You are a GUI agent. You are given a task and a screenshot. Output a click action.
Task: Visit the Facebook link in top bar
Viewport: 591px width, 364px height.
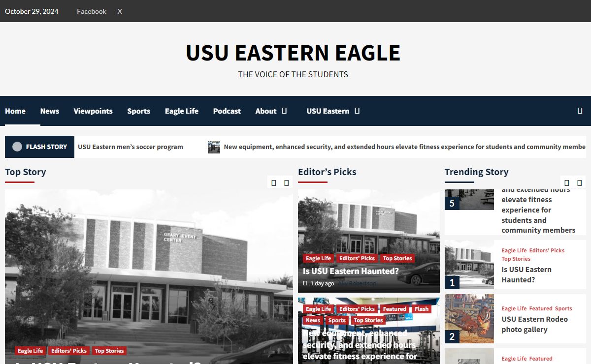coord(92,11)
